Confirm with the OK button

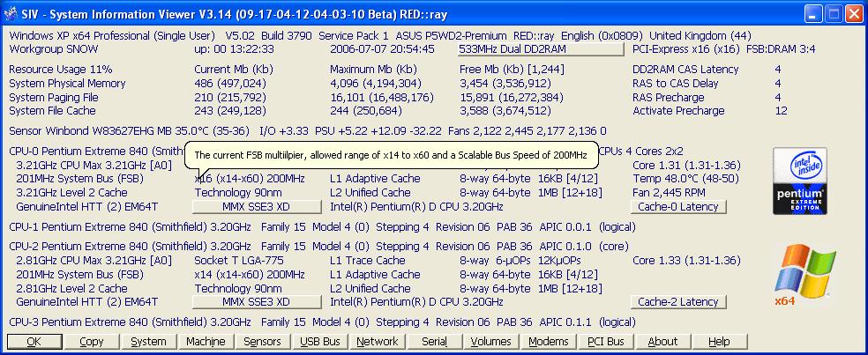(34, 342)
